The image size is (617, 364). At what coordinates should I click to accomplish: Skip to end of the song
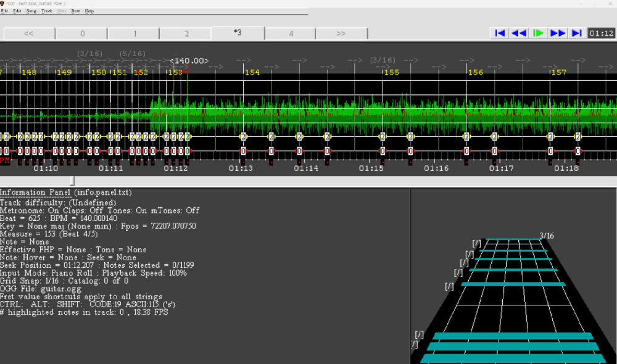tap(577, 33)
